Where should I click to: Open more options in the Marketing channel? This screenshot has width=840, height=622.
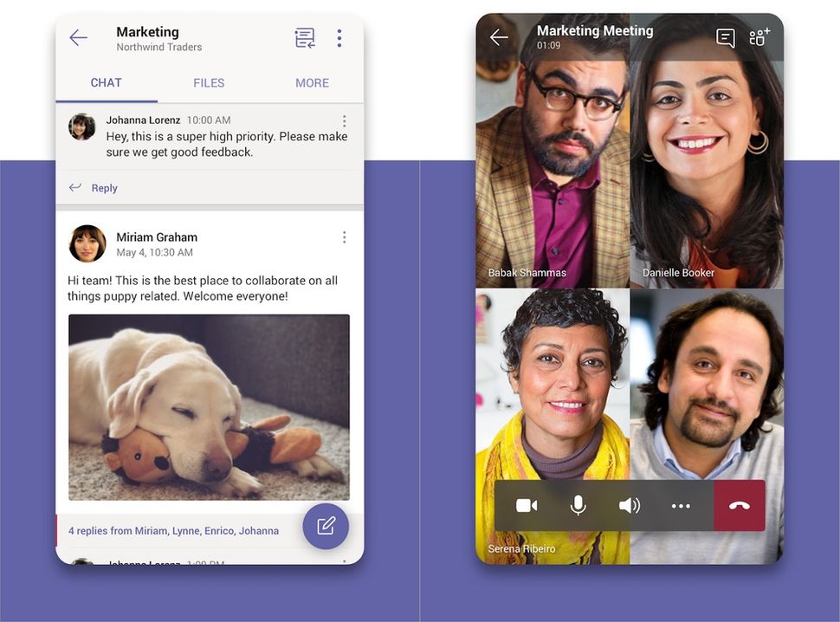coord(339,37)
